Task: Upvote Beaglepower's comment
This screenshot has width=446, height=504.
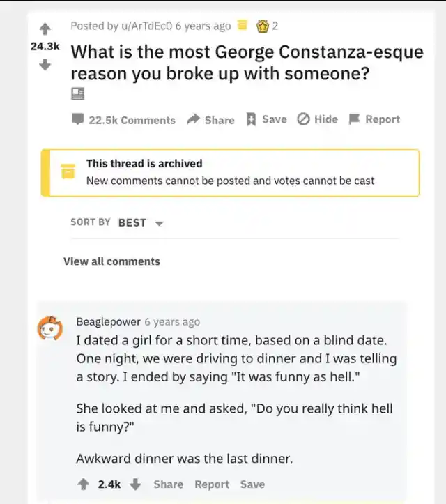Action: (x=83, y=484)
